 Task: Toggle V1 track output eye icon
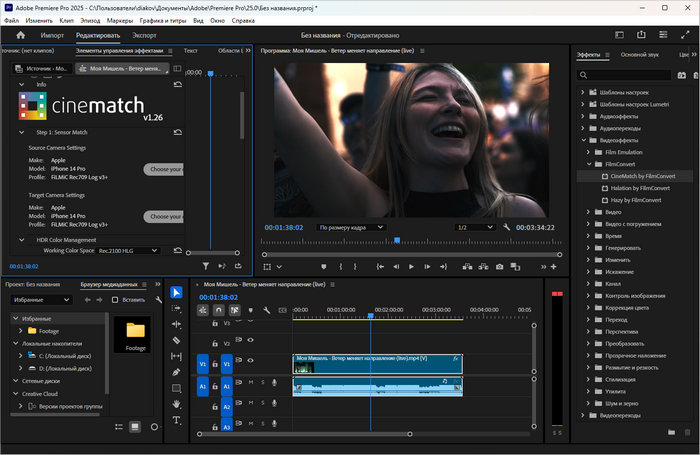tap(250, 362)
